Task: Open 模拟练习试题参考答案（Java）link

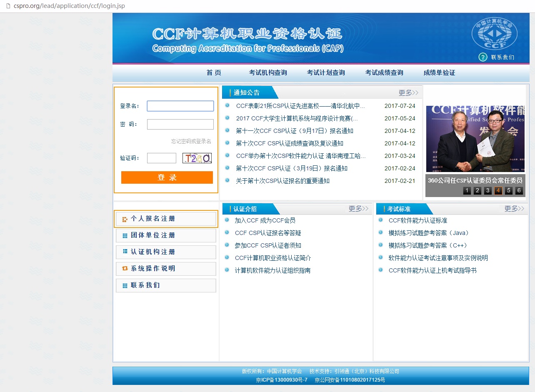Action: [x=428, y=233]
